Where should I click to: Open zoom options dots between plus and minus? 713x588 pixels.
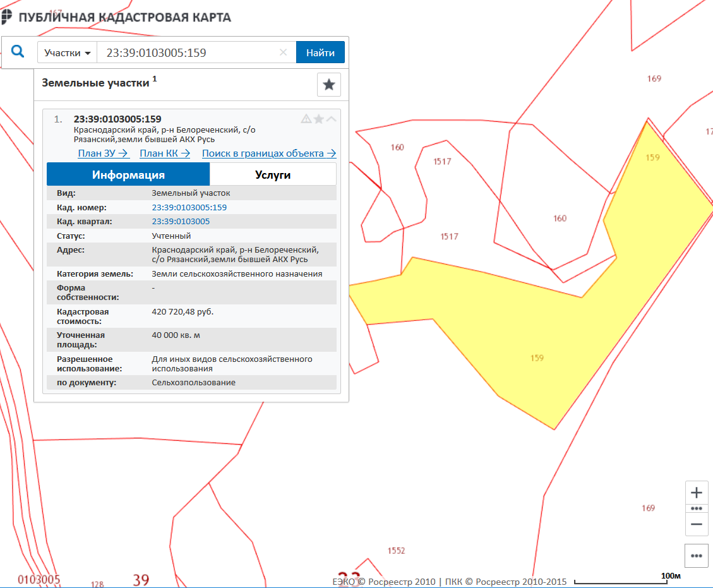(696, 508)
